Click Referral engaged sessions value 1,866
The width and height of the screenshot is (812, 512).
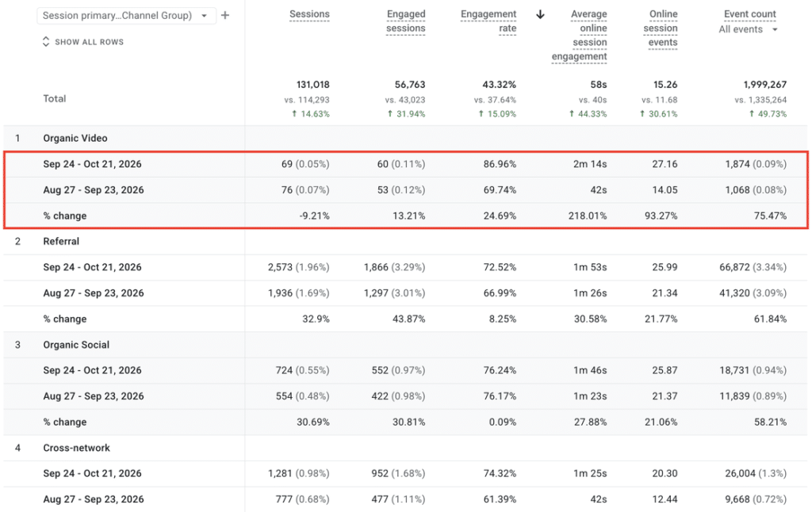(x=376, y=267)
